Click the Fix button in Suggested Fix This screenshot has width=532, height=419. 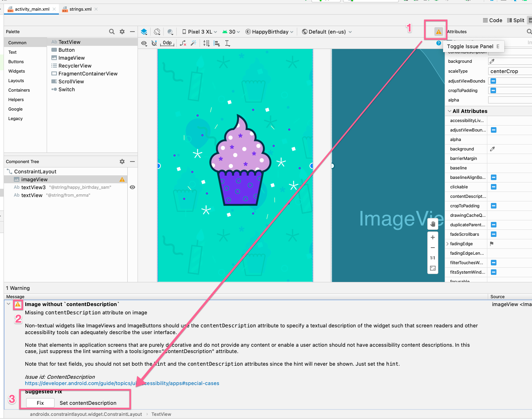click(40, 403)
